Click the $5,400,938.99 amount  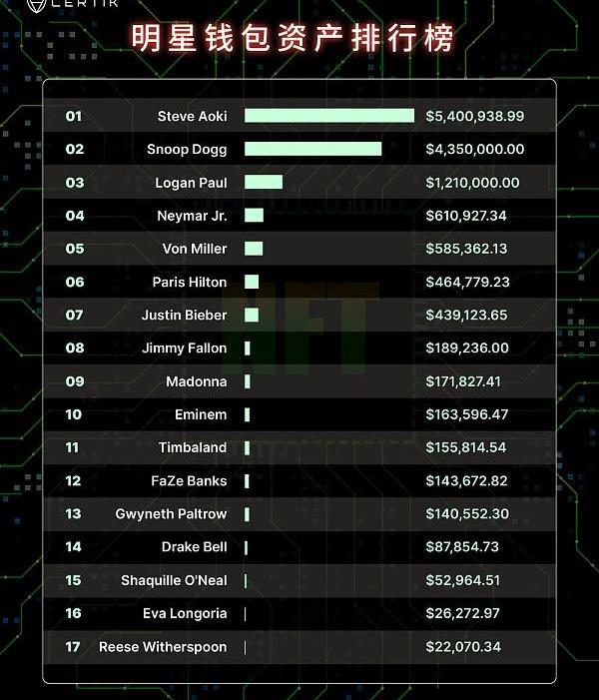click(x=475, y=116)
